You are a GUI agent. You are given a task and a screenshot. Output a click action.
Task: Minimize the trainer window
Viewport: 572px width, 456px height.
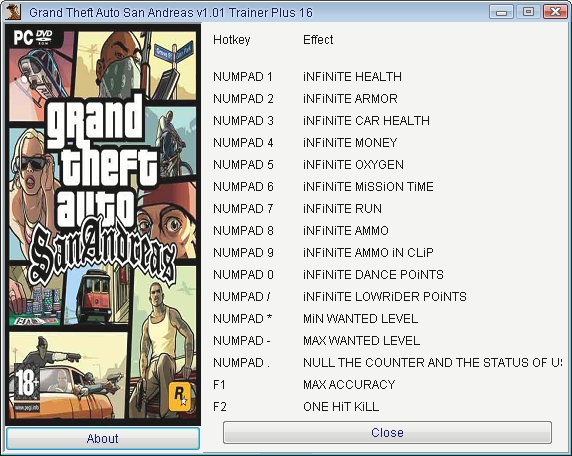point(501,12)
